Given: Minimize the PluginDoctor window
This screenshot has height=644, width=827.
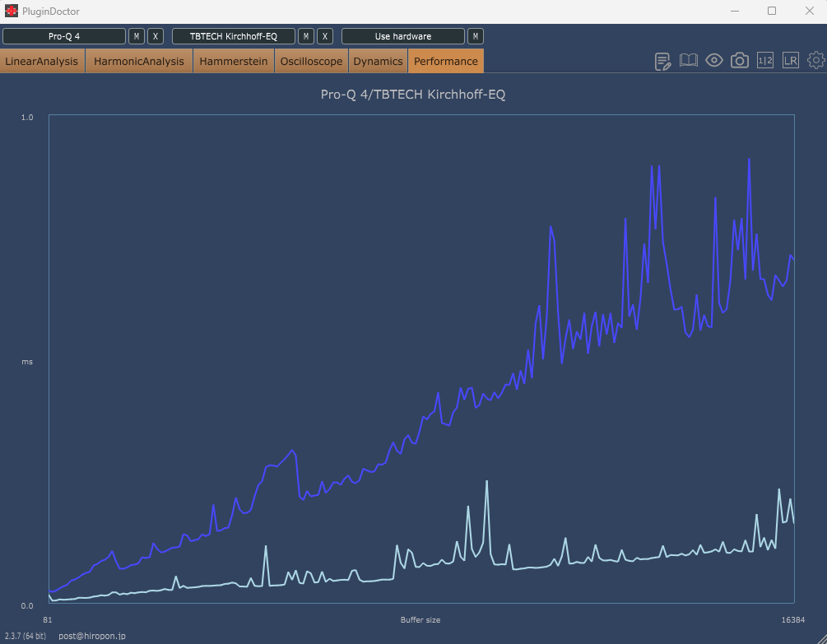Looking at the screenshot, I should click(735, 11).
